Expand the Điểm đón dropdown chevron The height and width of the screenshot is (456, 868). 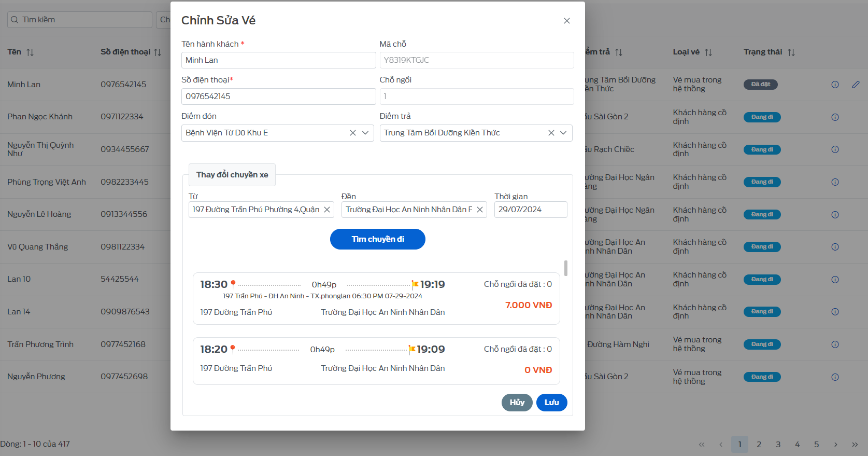click(365, 133)
